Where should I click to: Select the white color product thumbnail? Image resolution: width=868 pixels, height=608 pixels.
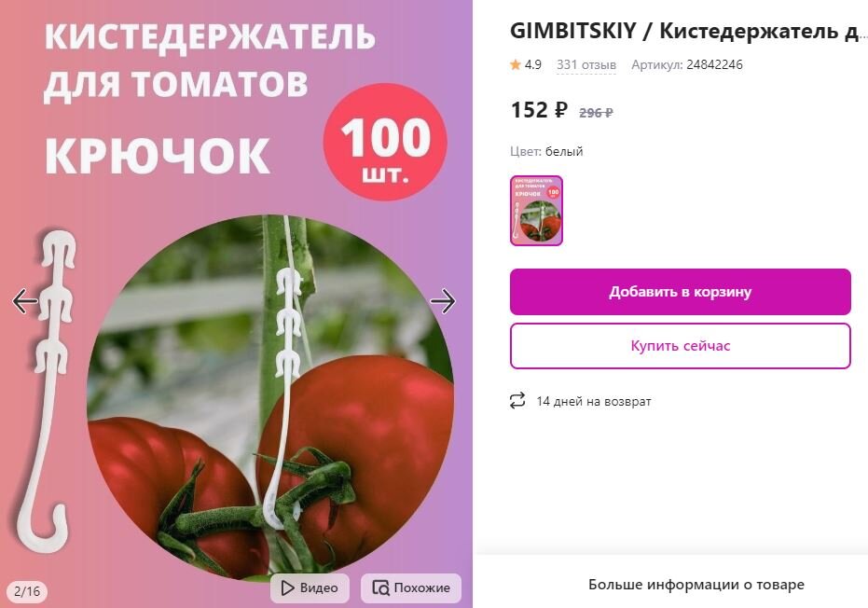click(536, 211)
